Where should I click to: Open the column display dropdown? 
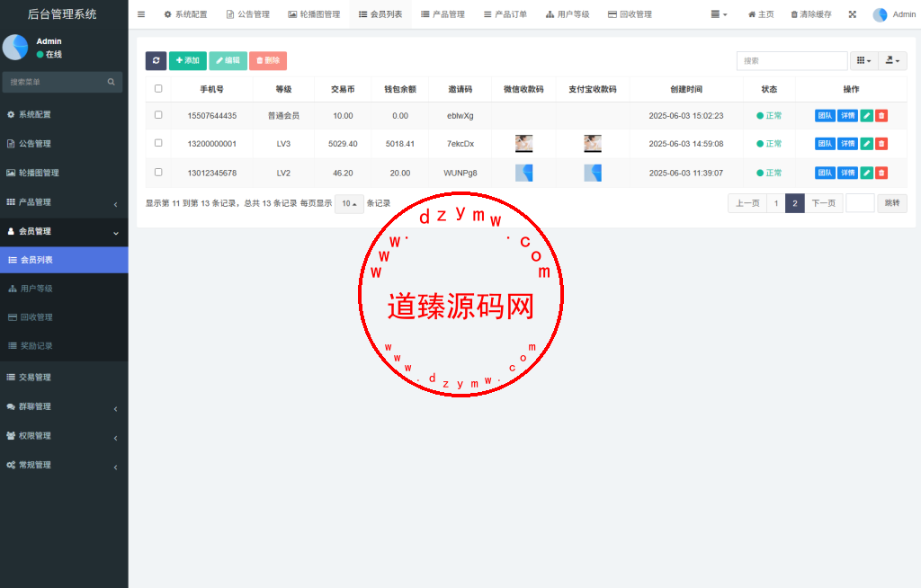click(863, 60)
